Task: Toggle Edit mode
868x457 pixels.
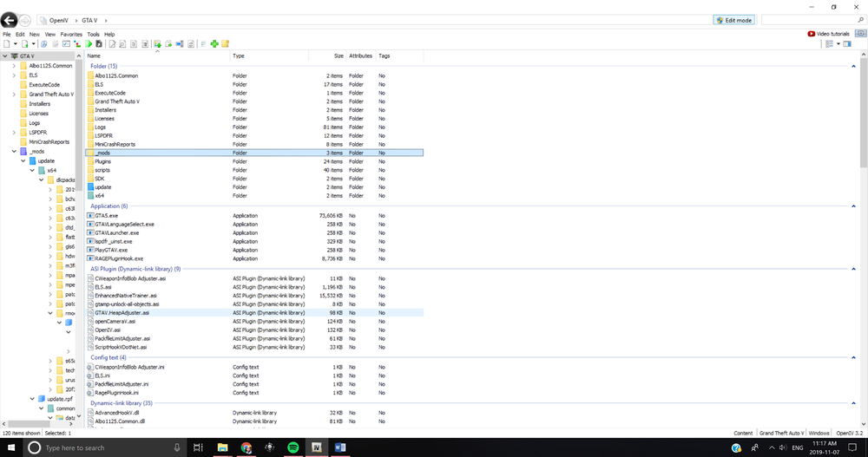Action: pyautogui.click(x=733, y=20)
